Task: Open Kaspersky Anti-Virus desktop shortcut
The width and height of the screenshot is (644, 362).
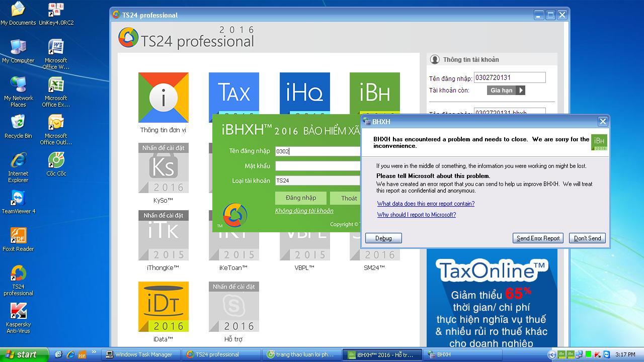Action: [18, 318]
